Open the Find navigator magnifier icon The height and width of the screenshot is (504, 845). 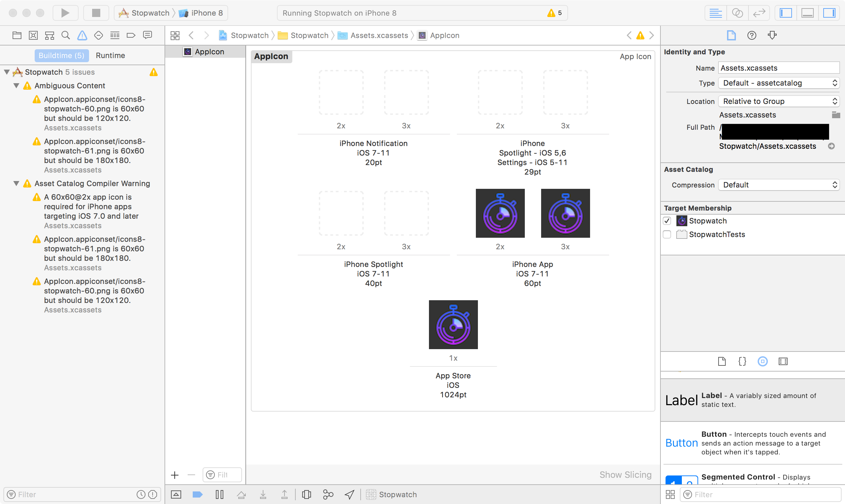(66, 35)
